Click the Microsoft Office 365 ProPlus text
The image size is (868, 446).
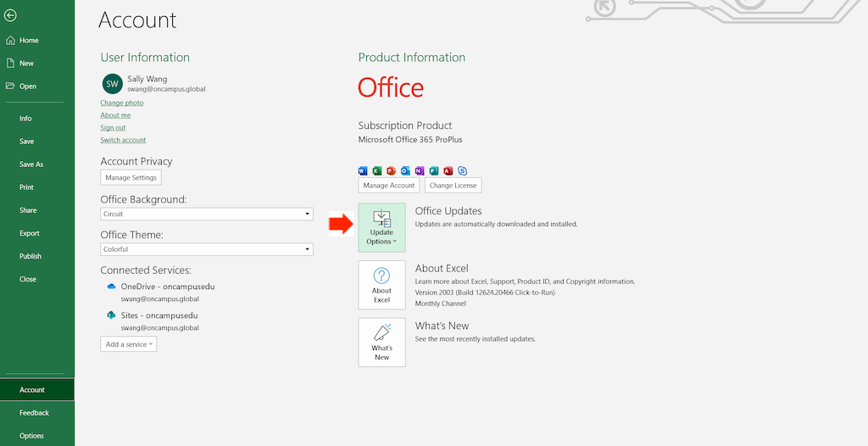410,140
